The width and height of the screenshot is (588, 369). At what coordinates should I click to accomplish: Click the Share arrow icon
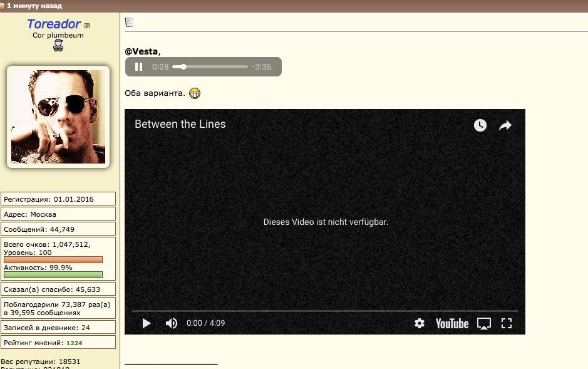[505, 125]
